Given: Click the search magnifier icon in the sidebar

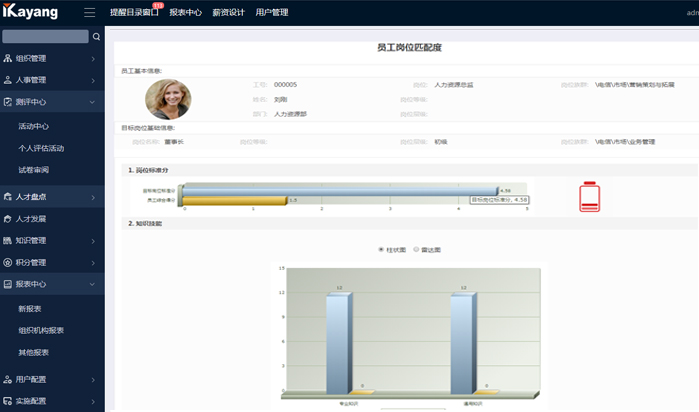Looking at the screenshot, I should pos(96,37).
